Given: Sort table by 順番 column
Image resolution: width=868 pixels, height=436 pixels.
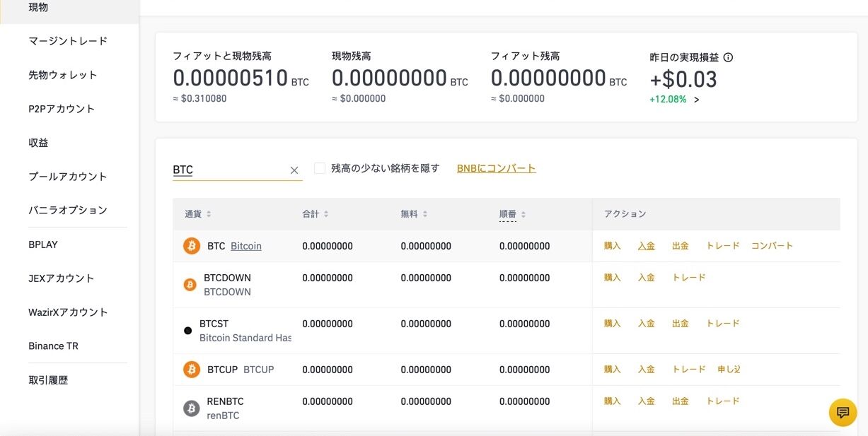Looking at the screenshot, I should [x=513, y=214].
